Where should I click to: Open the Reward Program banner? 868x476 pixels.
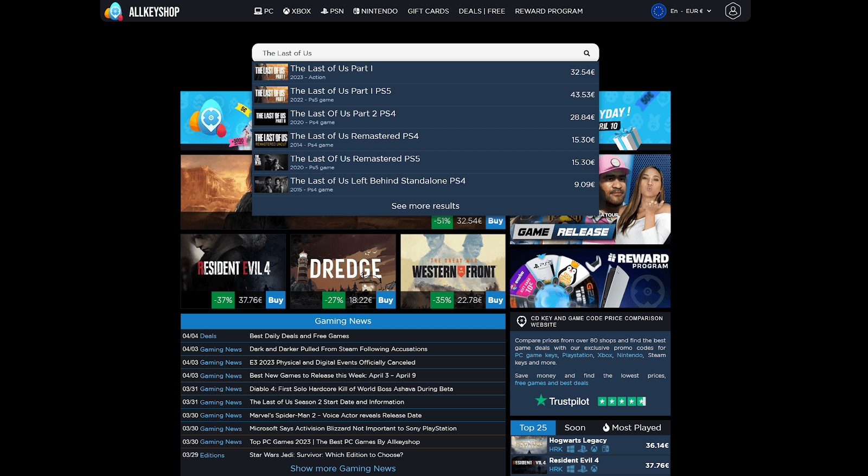coord(590,278)
